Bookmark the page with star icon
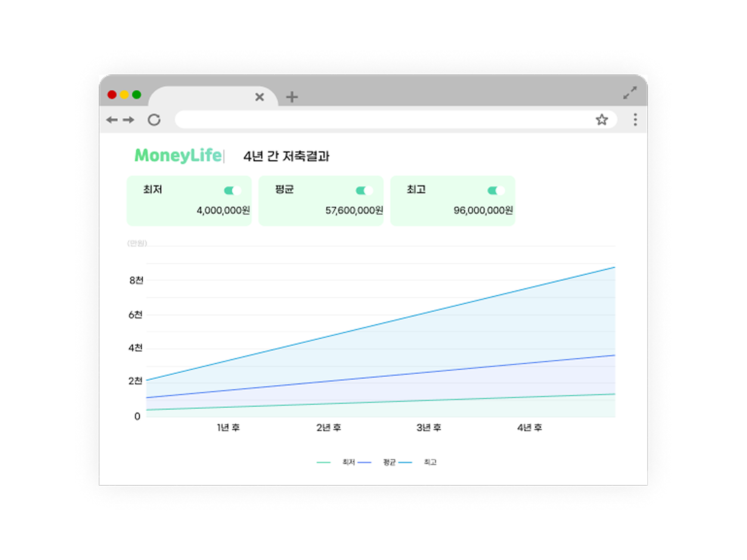Viewport: 747px width, 560px height. click(x=601, y=120)
